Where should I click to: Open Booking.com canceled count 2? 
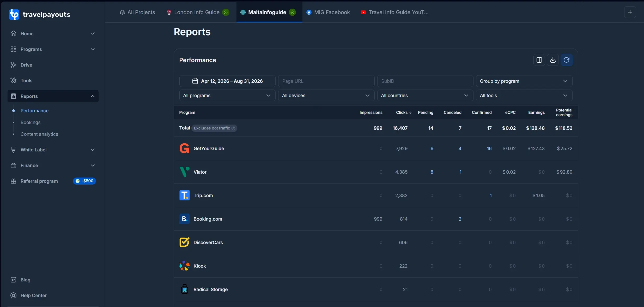460,219
